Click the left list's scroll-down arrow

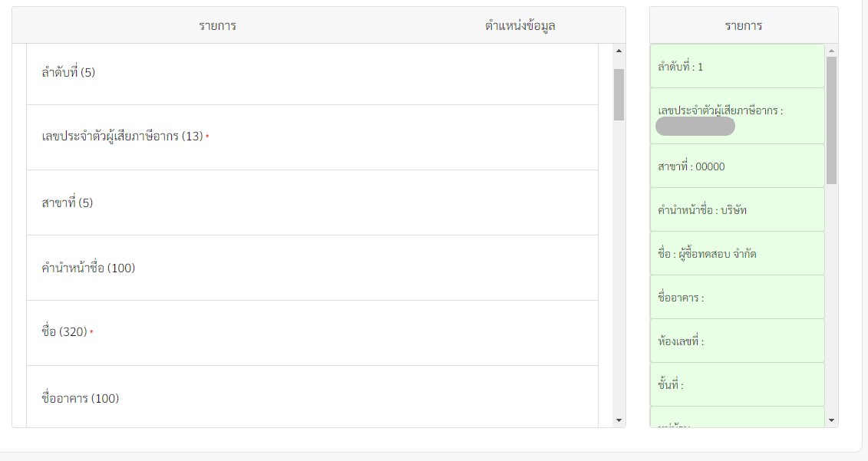619,420
